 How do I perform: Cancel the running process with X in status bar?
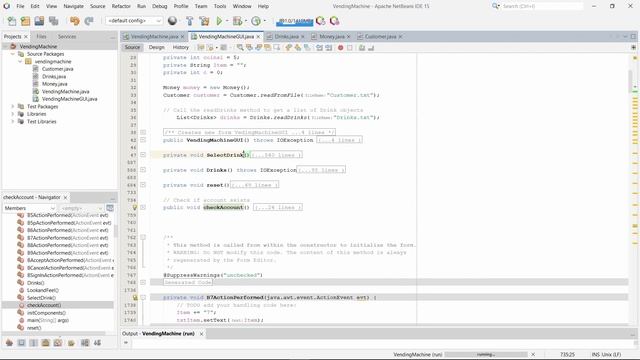point(533,354)
